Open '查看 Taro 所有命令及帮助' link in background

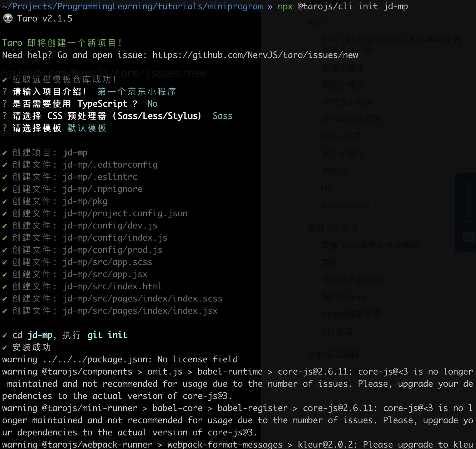[370, 246]
